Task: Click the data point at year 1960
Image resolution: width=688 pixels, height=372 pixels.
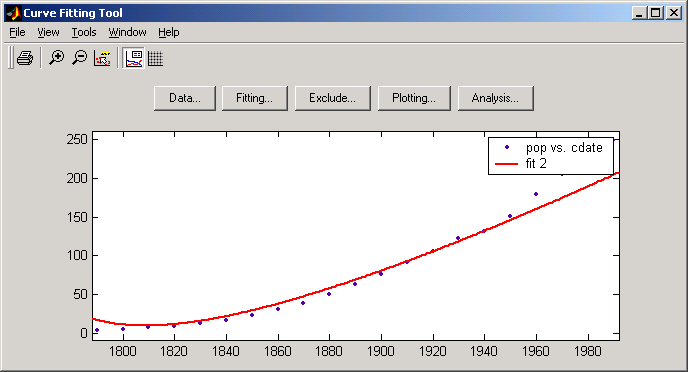Action: pyautogui.click(x=536, y=194)
